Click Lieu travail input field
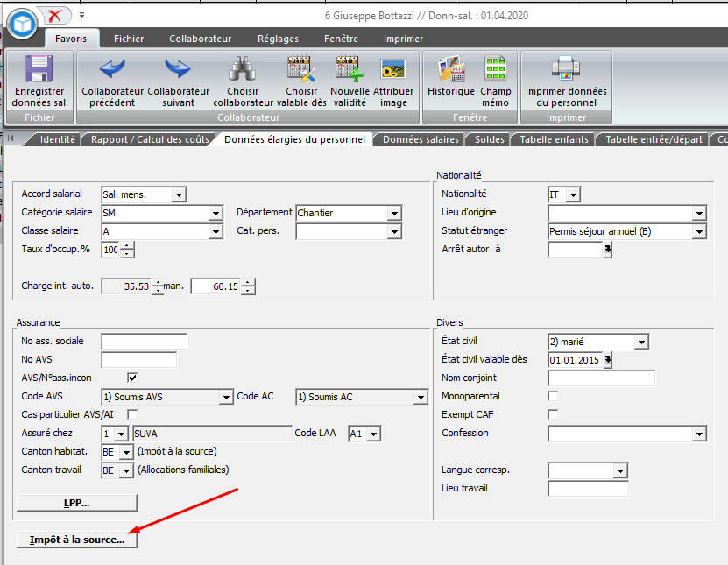The image size is (728, 565). 588,489
